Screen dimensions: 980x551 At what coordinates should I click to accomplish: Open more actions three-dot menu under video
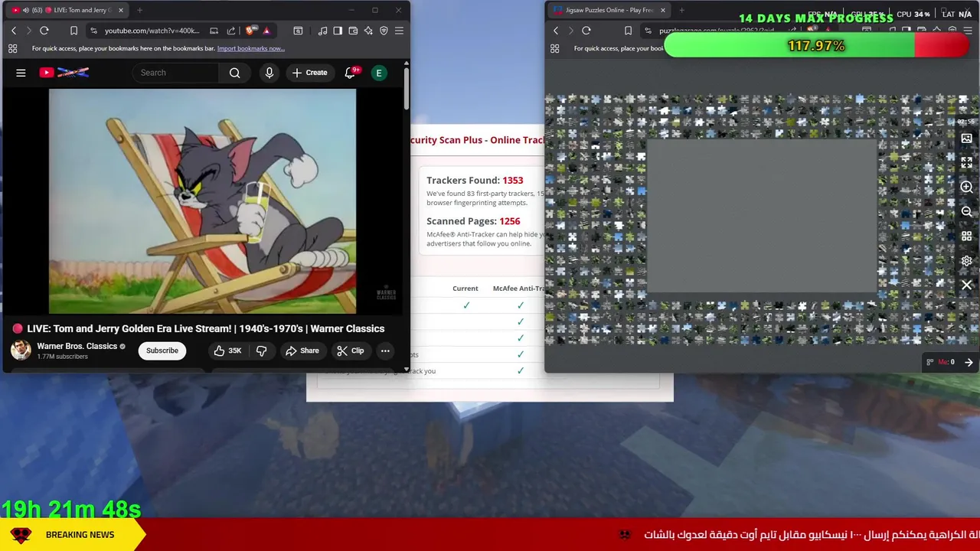[x=385, y=350]
